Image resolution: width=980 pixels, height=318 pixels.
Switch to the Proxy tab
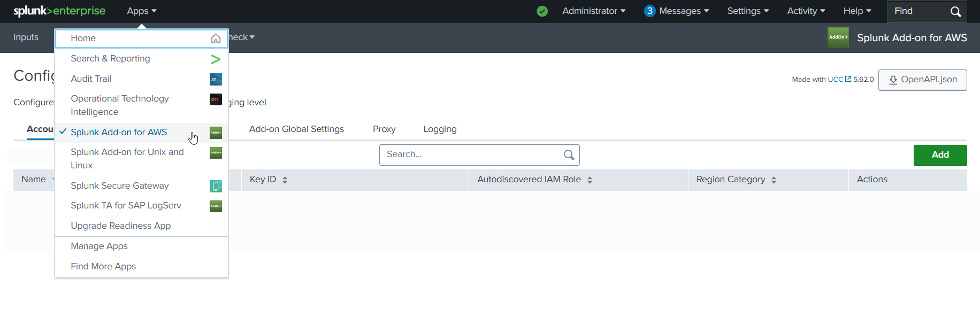tap(384, 129)
